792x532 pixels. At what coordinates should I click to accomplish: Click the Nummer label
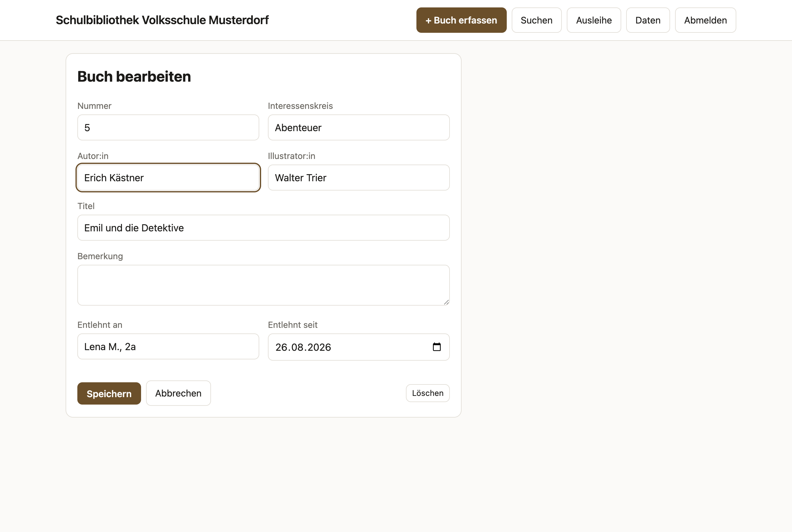(94, 106)
